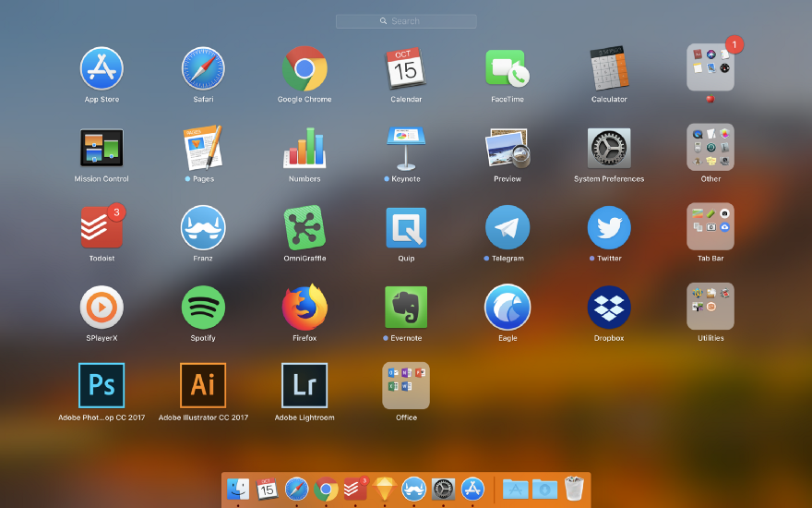Image resolution: width=812 pixels, height=508 pixels.
Task: Launch the Firefox browser
Action: (304, 308)
